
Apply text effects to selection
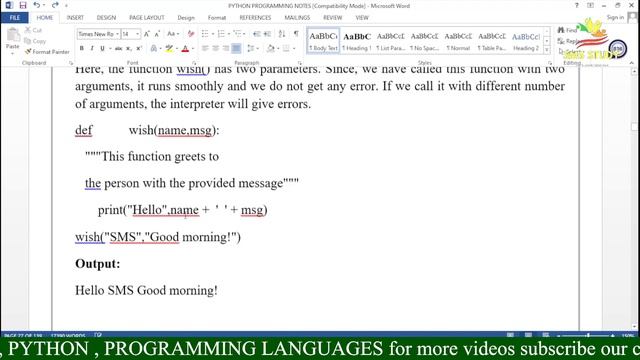(154, 49)
